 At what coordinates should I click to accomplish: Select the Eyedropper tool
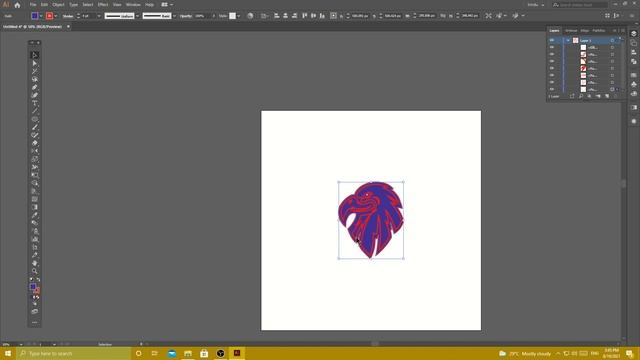(x=35, y=215)
